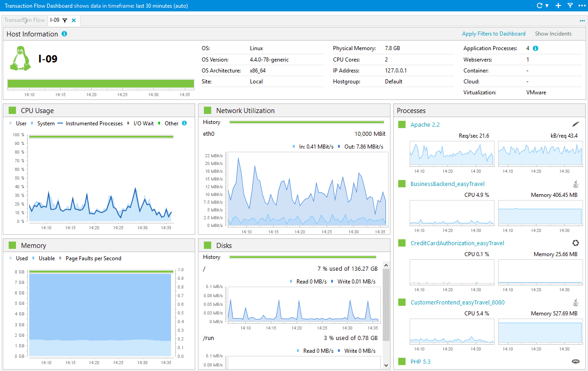Click the CPU Usage legend info icon
This screenshot has height=371, width=588.
coord(184,123)
